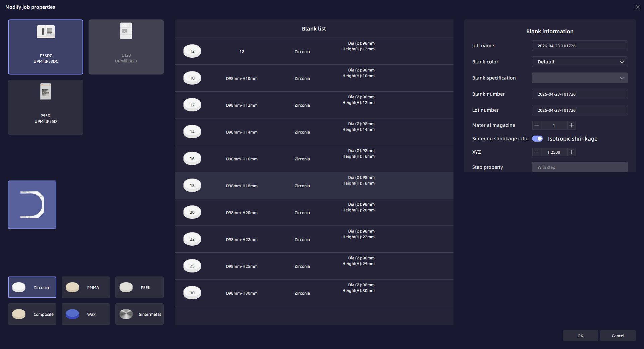The width and height of the screenshot is (644, 349).
Task: Select the D98mm-H18mm blank row
Action: click(x=314, y=186)
